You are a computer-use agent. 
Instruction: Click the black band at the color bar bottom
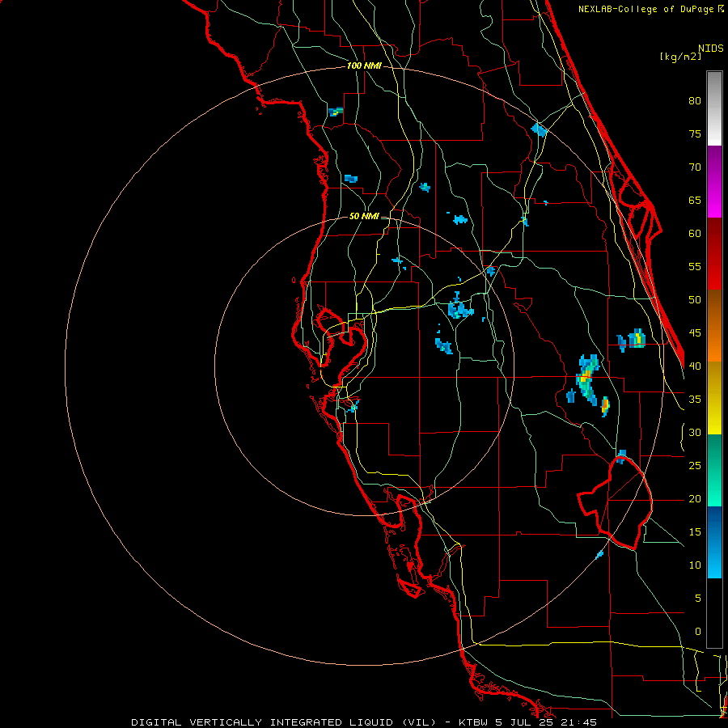click(714, 613)
